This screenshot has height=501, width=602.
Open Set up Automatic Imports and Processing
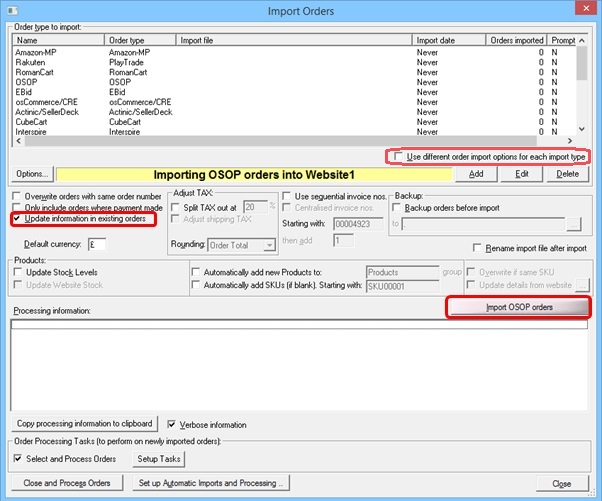pos(211,483)
